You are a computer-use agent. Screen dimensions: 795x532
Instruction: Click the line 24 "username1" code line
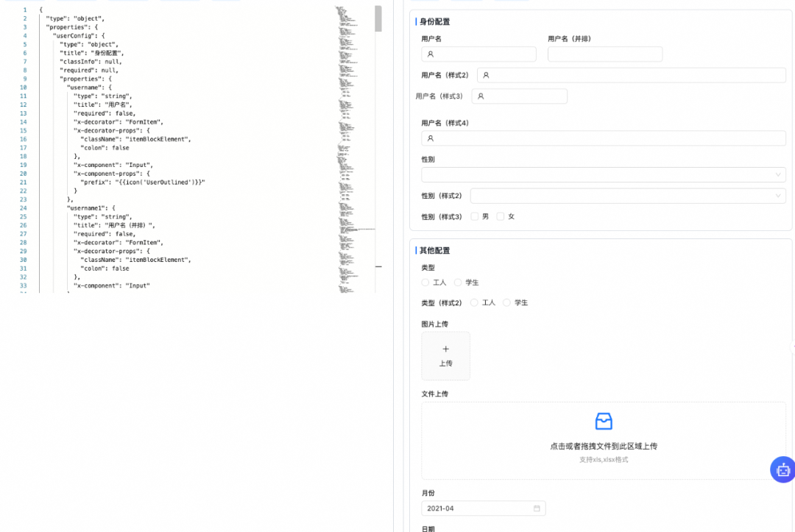91,208
